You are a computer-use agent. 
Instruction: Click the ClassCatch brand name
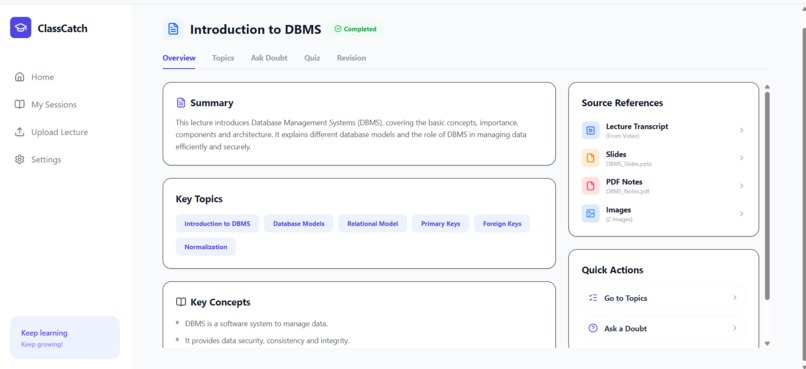click(x=62, y=28)
